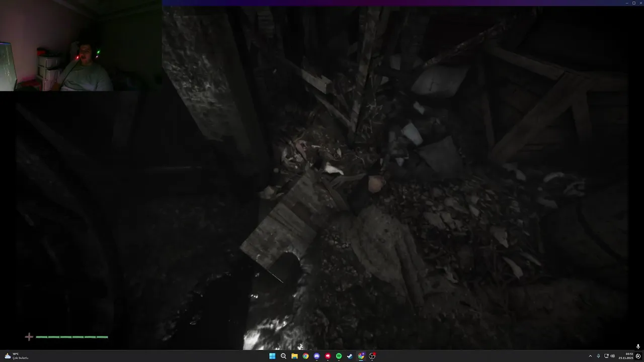
Task: Switch to active Chrome profile window
Action: 361,356
